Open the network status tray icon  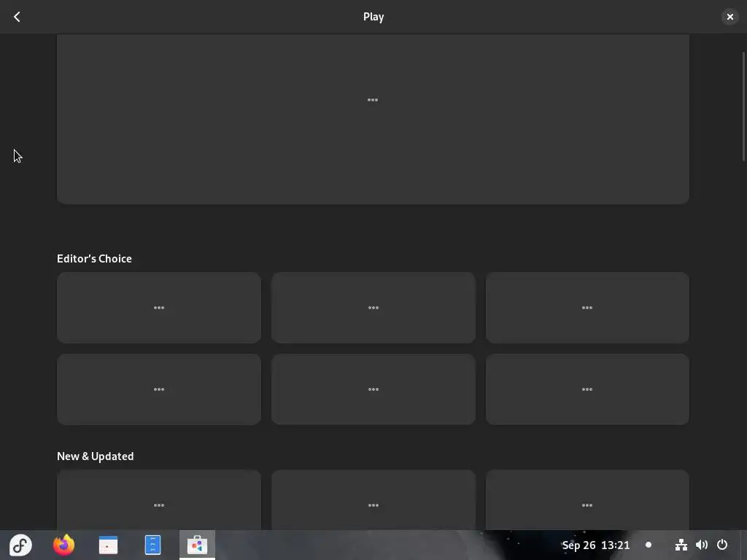point(681,545)
